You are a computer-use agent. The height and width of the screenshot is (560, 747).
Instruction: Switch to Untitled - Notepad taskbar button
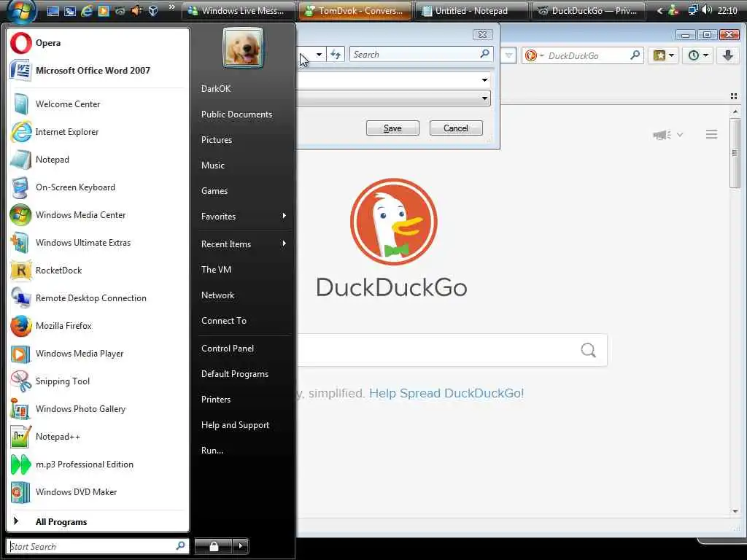click(x=472, y=10)
